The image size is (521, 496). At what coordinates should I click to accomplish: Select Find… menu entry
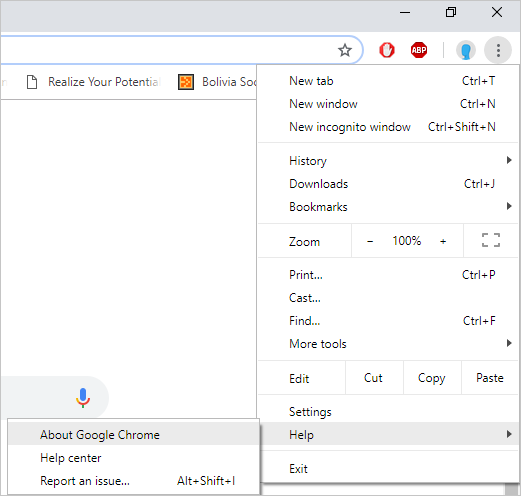pyautogui.click(x=388, y=321)
